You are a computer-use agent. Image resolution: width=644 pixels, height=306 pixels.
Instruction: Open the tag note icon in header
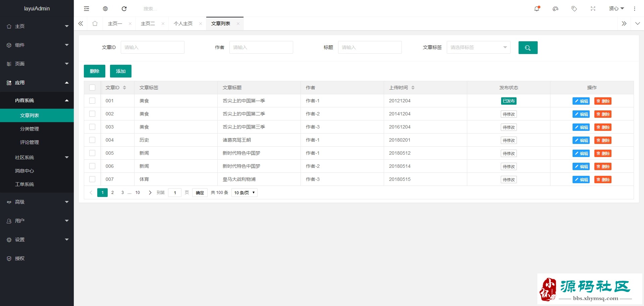(x=574, y=9)
